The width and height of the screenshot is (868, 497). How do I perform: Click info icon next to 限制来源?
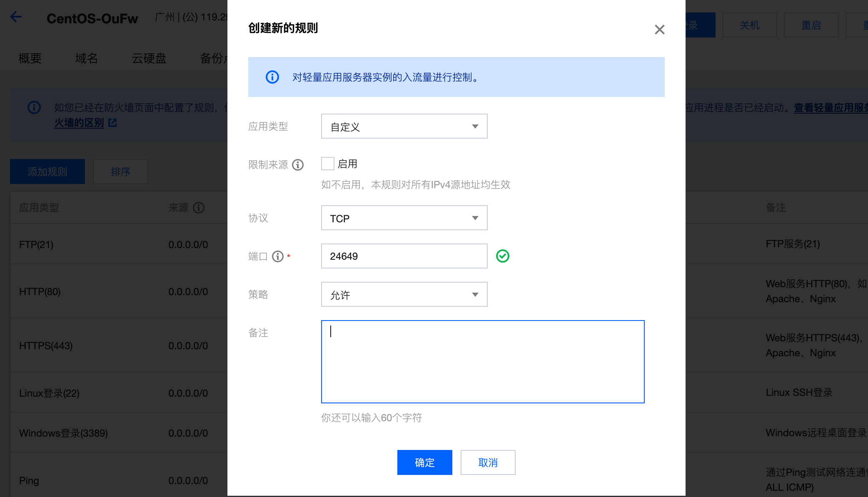pyautogui.click(x=298, y=165)
